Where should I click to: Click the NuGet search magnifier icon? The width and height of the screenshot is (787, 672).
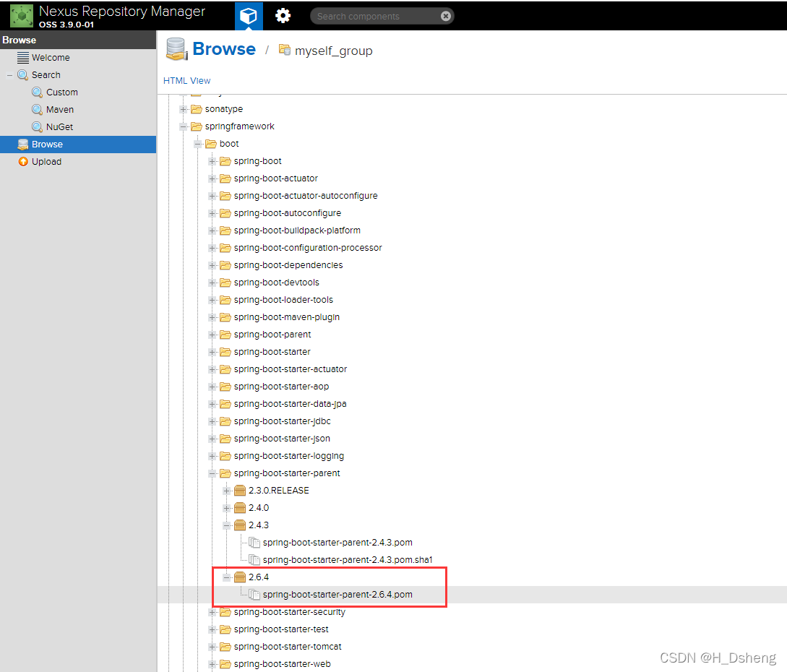point(37,127)
